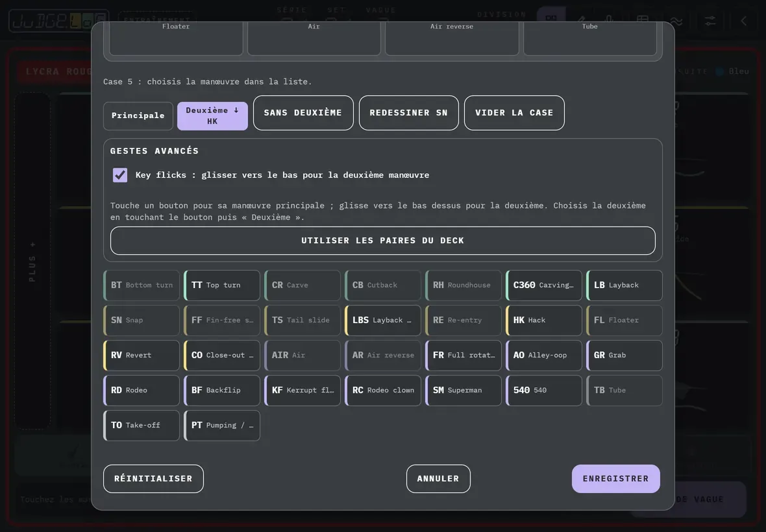Open the sliders settings icon in the background toolbar

[710, 21]
